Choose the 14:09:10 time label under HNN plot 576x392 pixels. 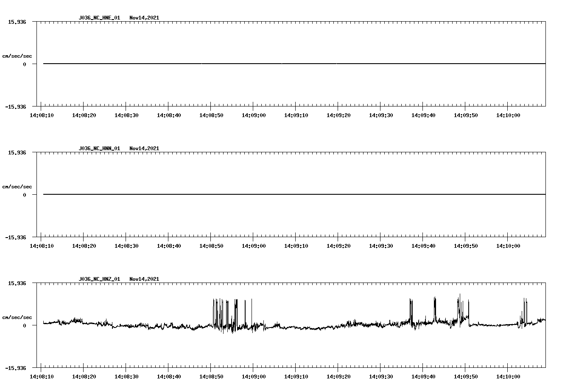coord(296,246)
